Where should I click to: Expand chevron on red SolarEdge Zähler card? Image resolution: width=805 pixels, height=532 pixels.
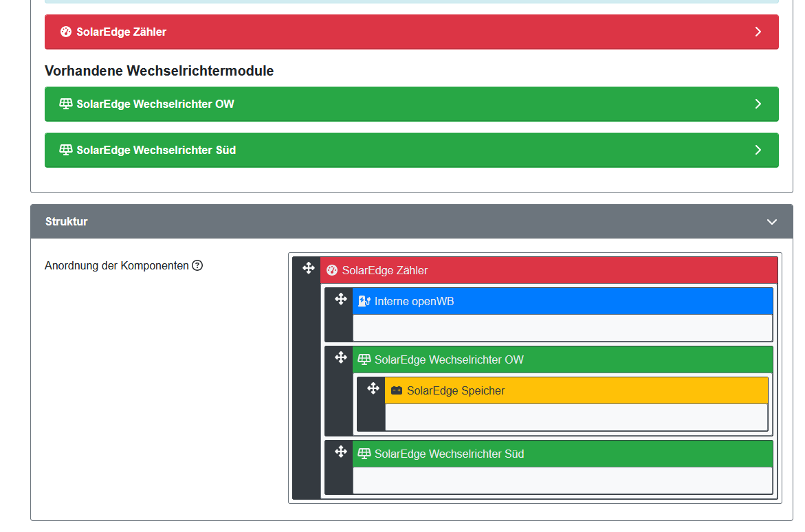[758, 32]
